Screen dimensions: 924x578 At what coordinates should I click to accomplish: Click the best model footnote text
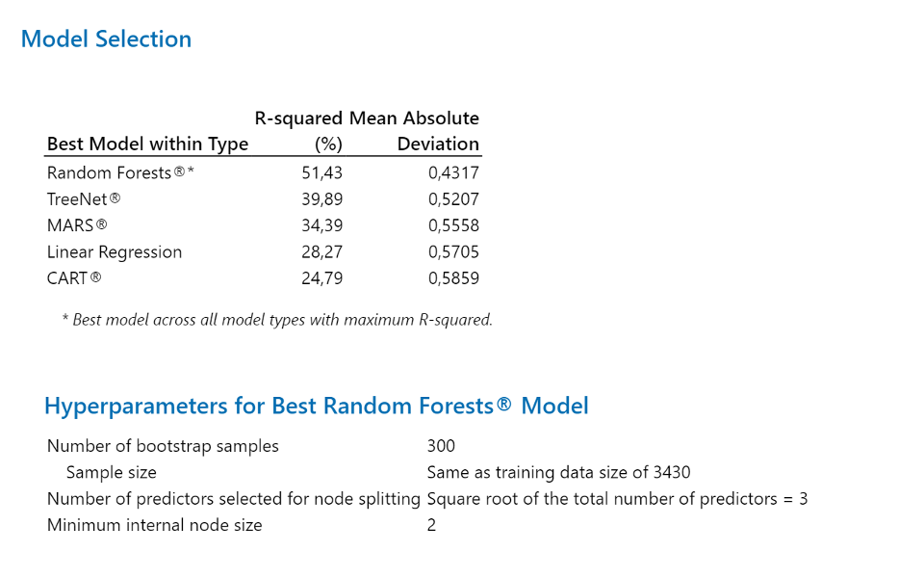[277, 320]
